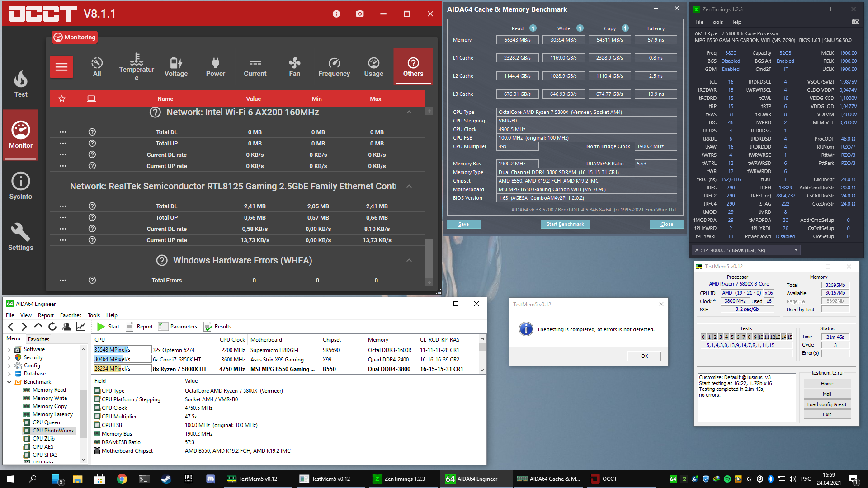Click the red hamburger menu in OCCT

(x=61, y=67)
